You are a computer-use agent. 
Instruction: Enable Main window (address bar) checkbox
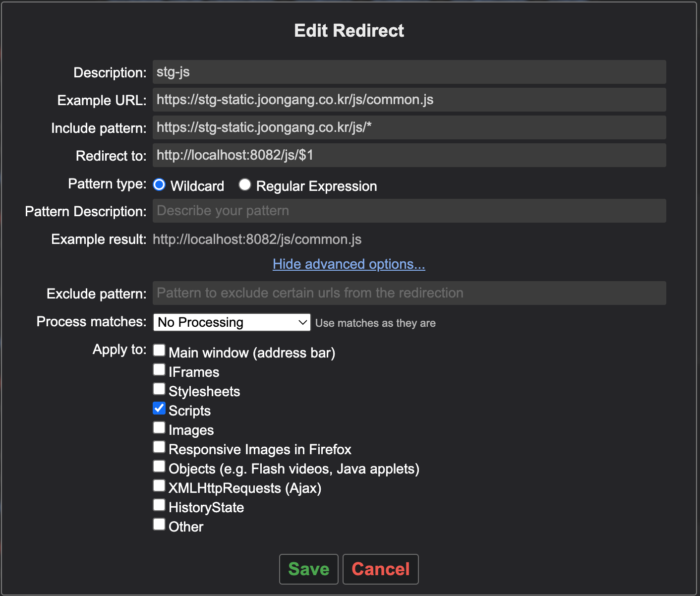pos(159,350)
